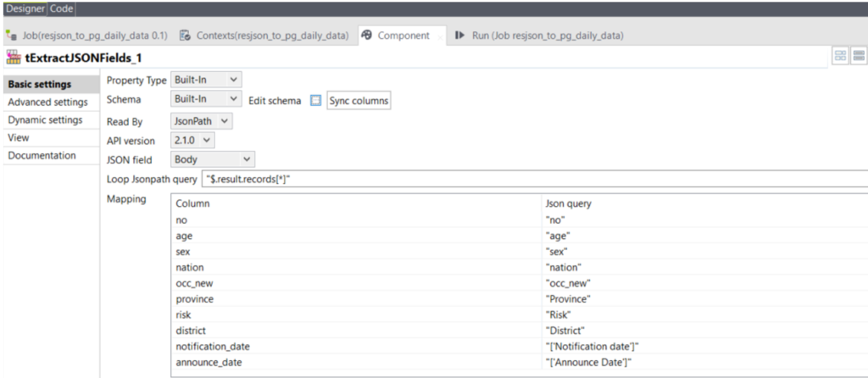
Task: Click the Edit schema button icon
Action: pos(315,100)
